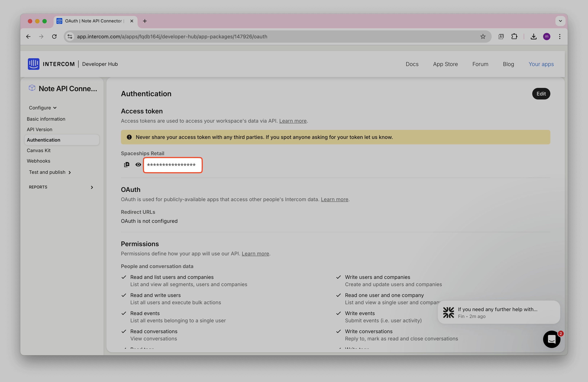Image resolution: width=588 pixels, height=382 pixels.
Task: Open Learn more link for OAuth
Action: click(334, 199)
